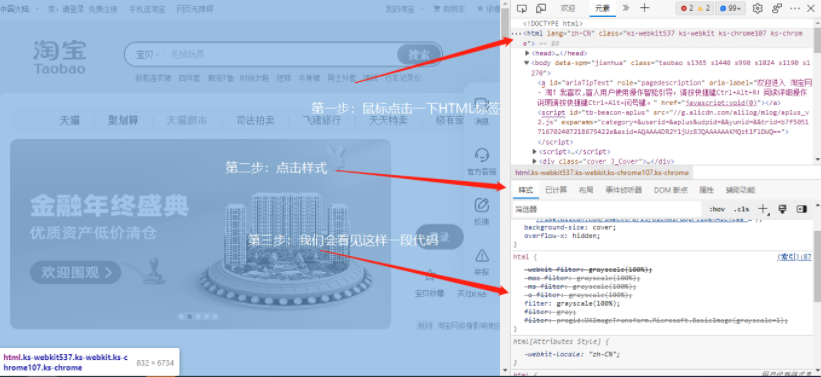Viewport: 821px width, 377px height.
Task: Click the 99+ issues counter badge
Action: 730,8
